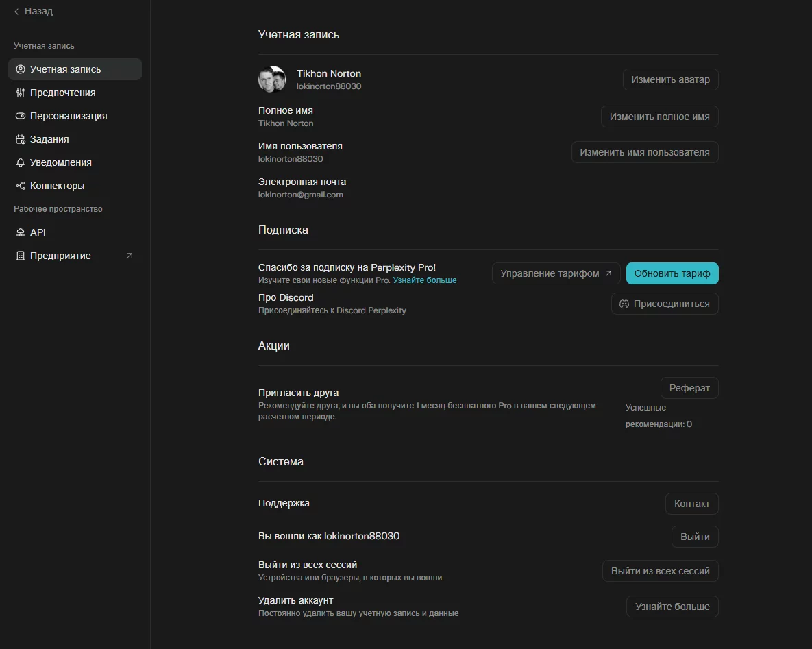
Task: Click the Коннекторы nodes icon
Action: coord(21,186)
